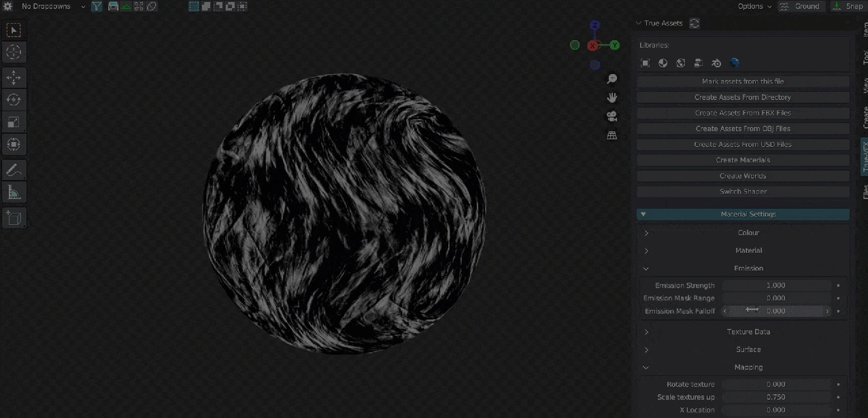Pick the Annotate pencil tool

coord(14,170)
